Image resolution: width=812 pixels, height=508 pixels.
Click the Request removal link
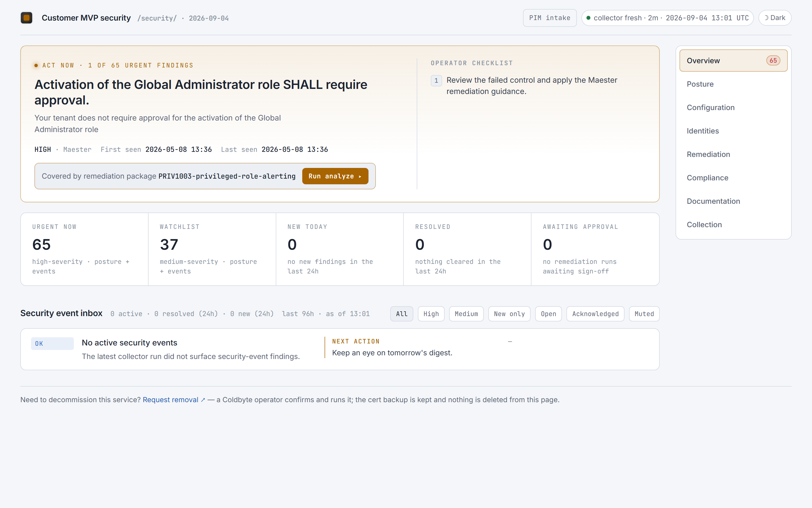point(174,400)
